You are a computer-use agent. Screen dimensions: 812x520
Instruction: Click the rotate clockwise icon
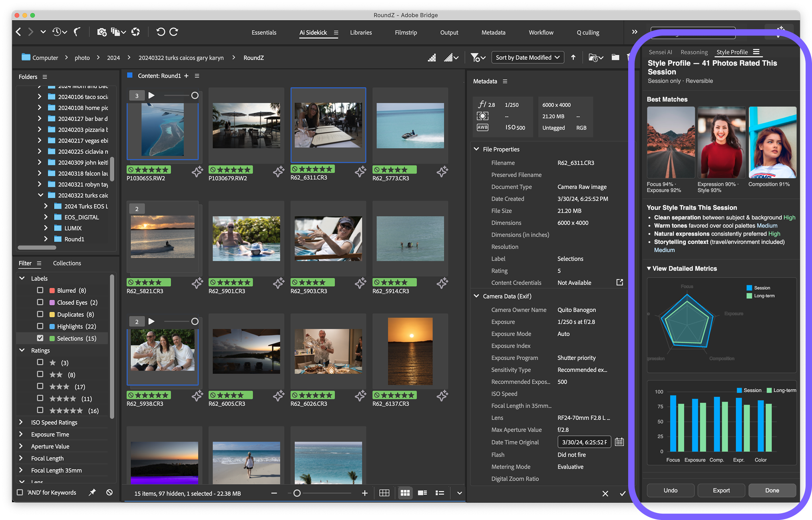[x=174, y=32]
